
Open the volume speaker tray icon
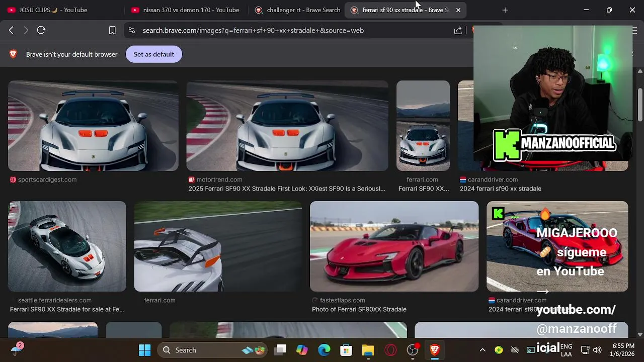click(x=597, y=350)
